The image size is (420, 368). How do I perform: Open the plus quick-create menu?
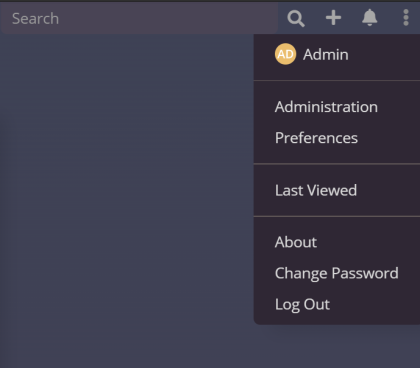click(x=333, y=18)
